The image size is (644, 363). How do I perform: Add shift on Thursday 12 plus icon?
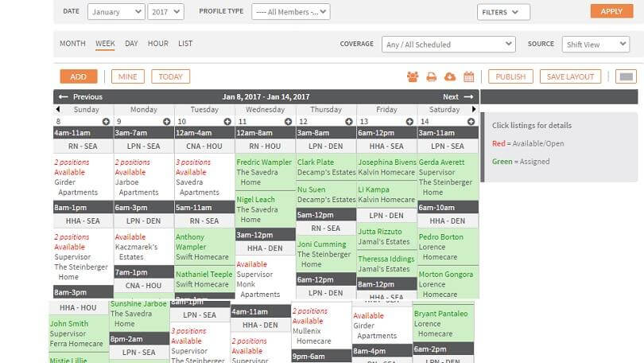click(x=349, y=122)
